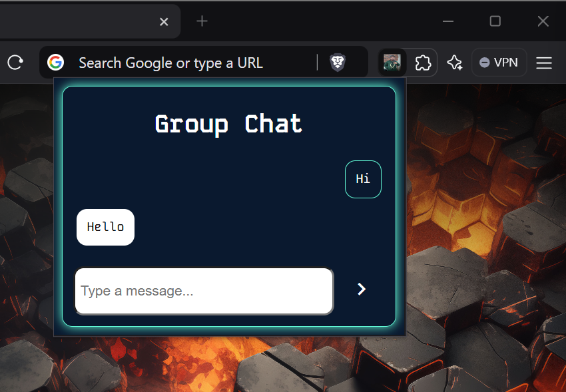Open the Brave Shields lion icon
Screen dimensions: 566x392
pos(338,63)
